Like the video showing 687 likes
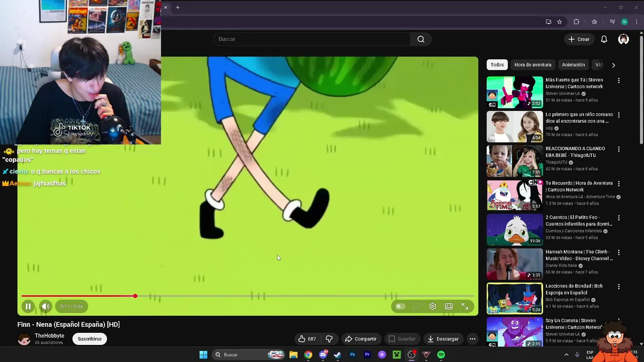 point(307,339)
